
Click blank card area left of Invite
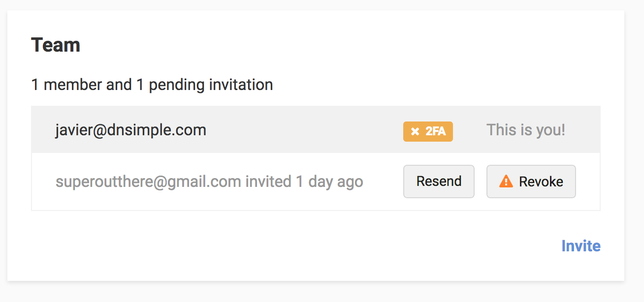tap(295, 246)
